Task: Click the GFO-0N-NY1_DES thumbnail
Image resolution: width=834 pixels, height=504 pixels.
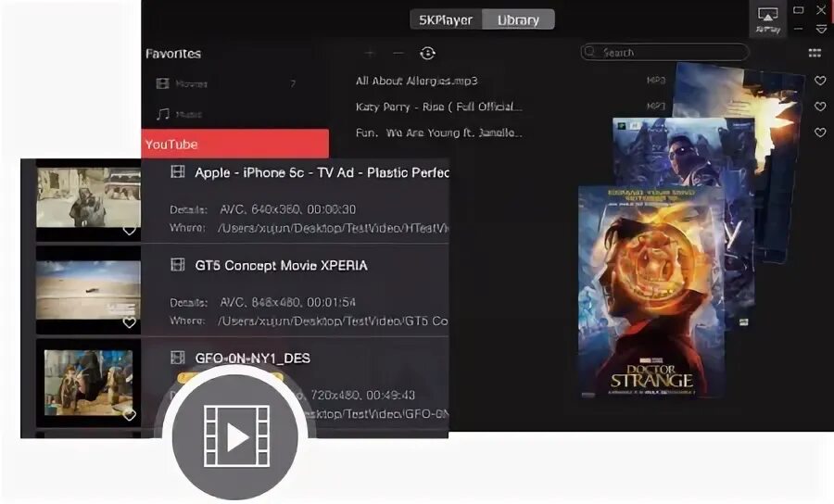Action: point(88,383)
